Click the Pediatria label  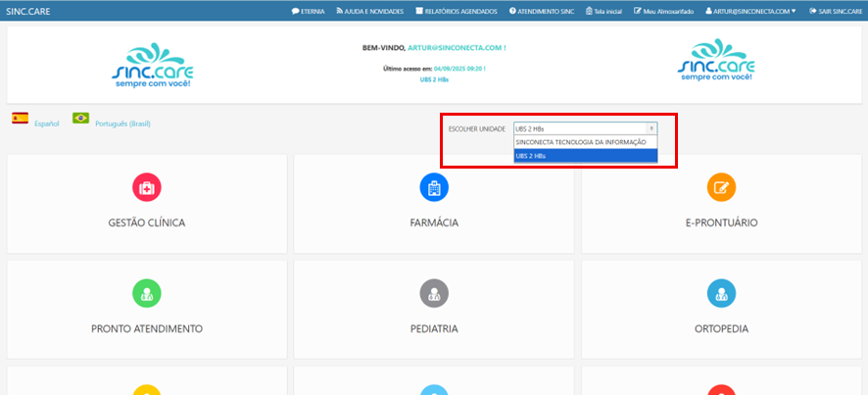click(434, 328)
